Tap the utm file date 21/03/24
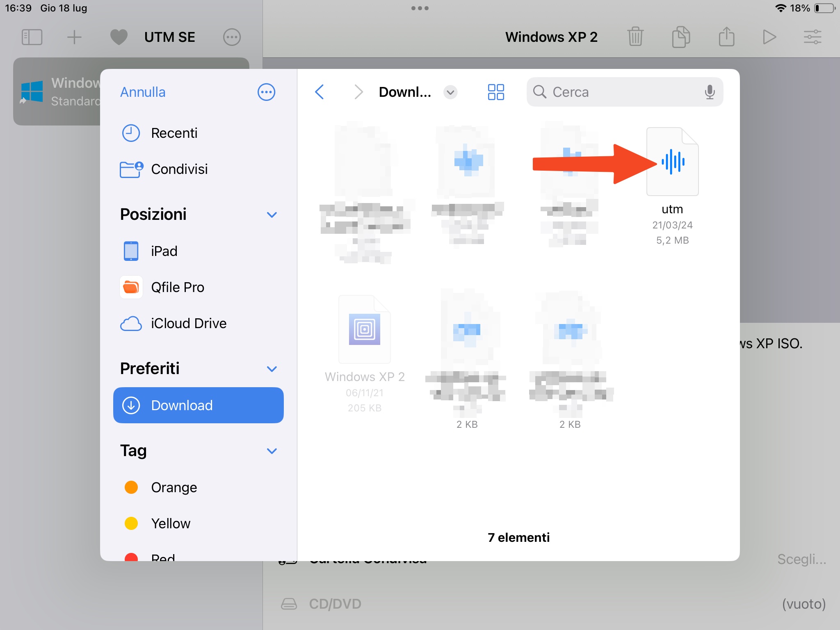Viewport: 840px width, 630px height. [x=672, y=225]
